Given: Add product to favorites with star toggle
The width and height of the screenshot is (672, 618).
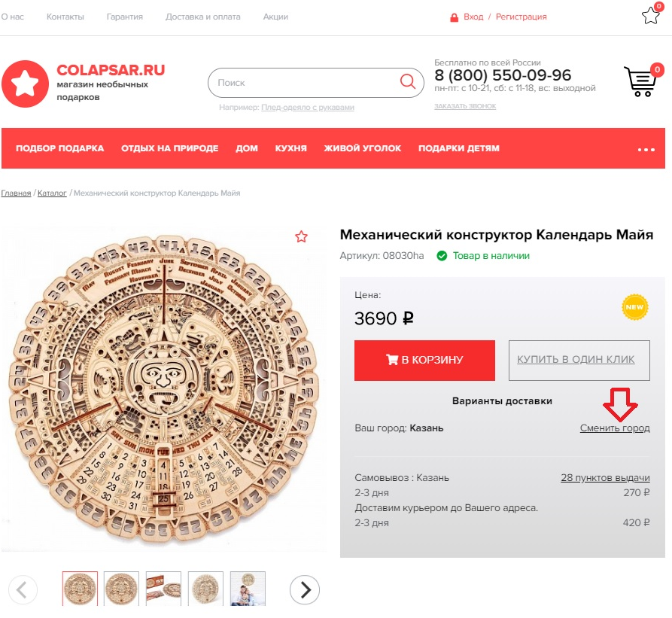Looking at the screenshot, I should pos(302,237).
